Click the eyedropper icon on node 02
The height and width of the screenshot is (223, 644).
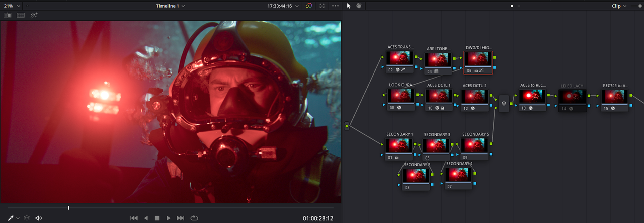point(404,69)
